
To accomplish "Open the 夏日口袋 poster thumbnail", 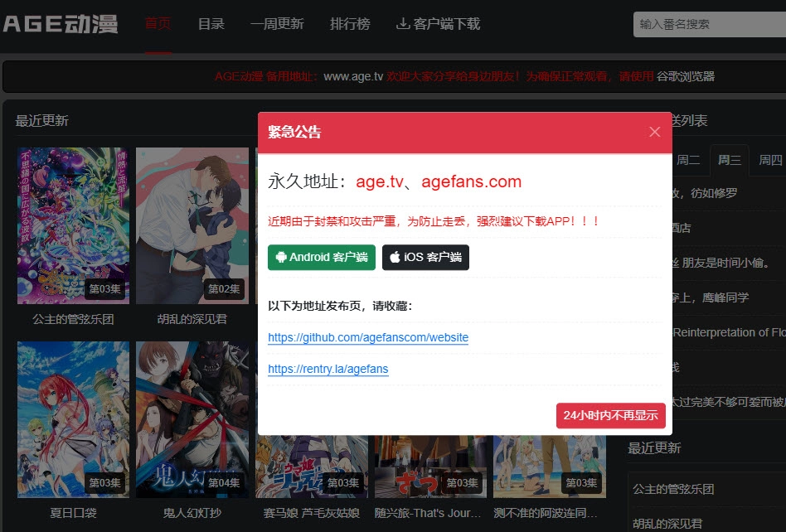I will coord(73,418).
